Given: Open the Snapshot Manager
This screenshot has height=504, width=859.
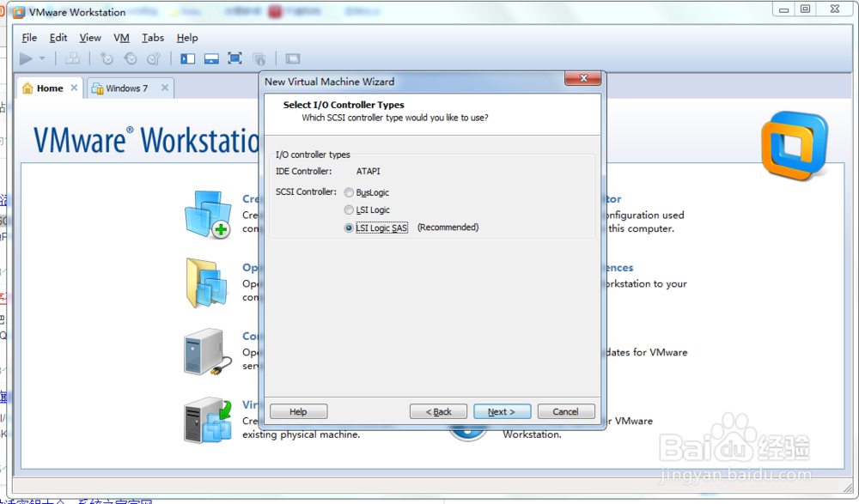Looking at the screenshot, I should click(x=153, y=58).
